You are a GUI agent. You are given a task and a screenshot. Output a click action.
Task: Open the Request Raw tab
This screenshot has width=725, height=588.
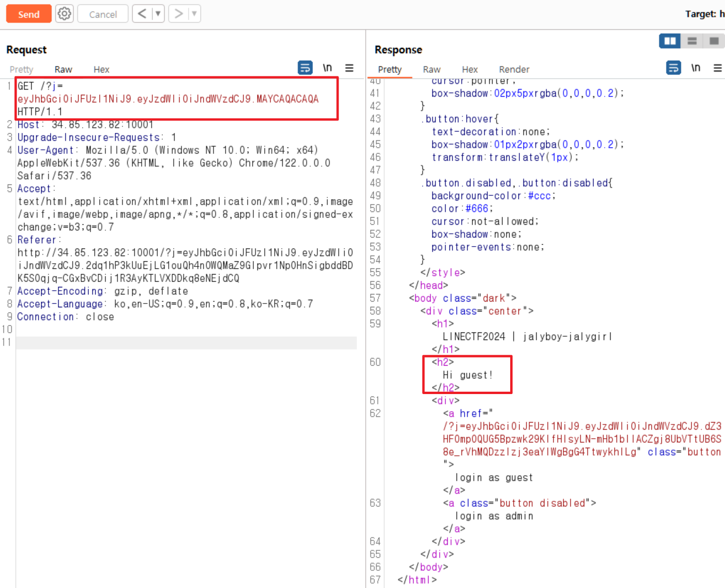[x=63, y=69]
